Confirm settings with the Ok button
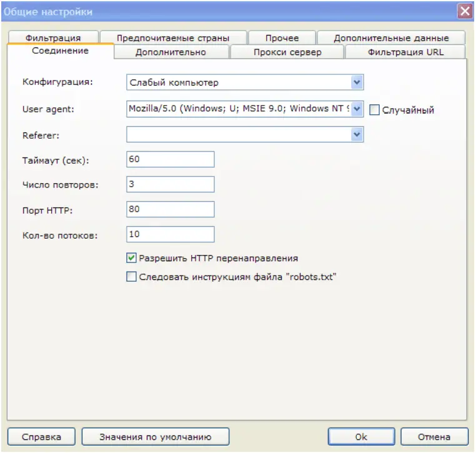Screen dimensions: 476x453 pos(361,437)
